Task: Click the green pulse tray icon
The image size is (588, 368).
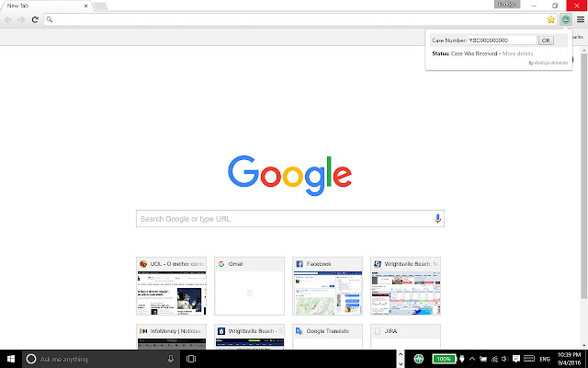Action: click(419, 359)
